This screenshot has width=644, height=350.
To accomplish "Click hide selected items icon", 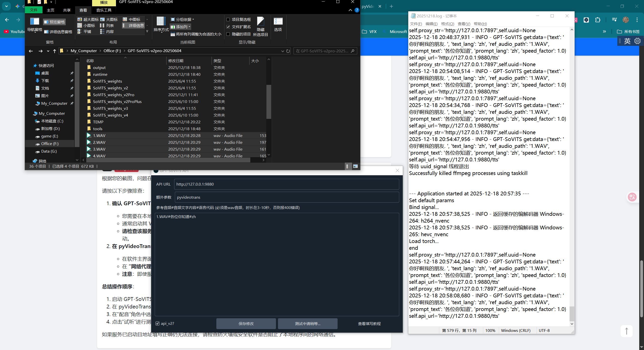I will tap(260, 22).
